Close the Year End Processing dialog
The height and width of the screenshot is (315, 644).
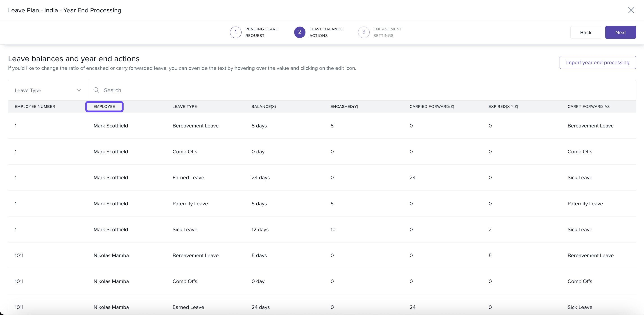[631, 10]
